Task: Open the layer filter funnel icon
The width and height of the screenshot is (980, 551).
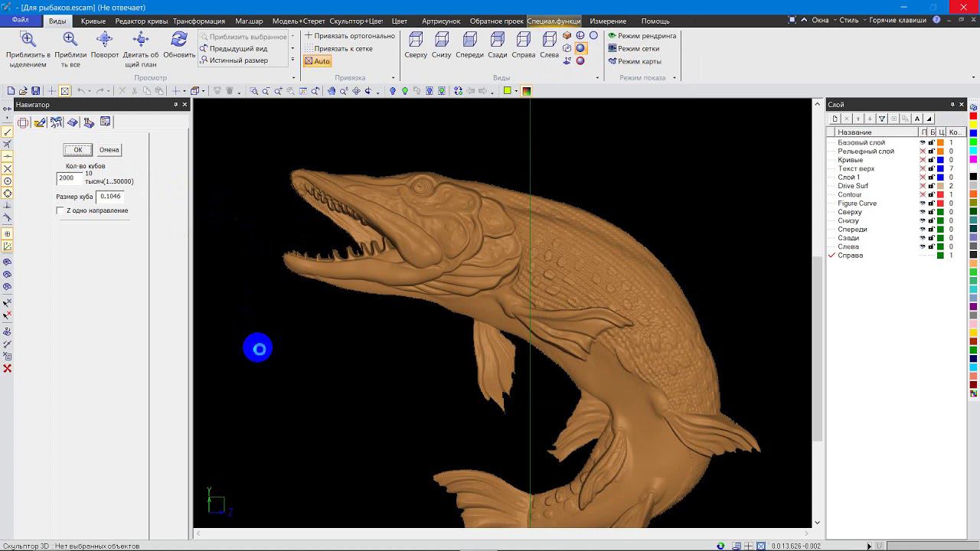Action: pos(882,119)
